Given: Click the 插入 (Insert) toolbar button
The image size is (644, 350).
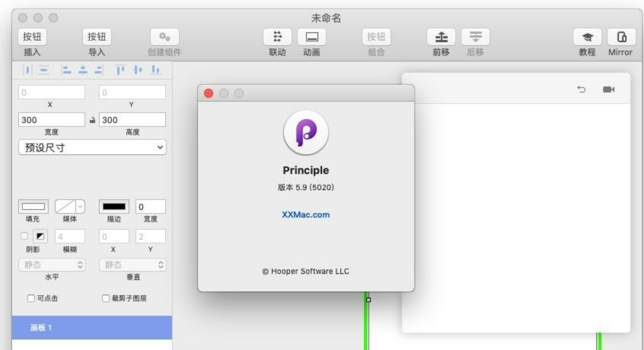Looking at the screenshot, I should click(x=32, y=37).
